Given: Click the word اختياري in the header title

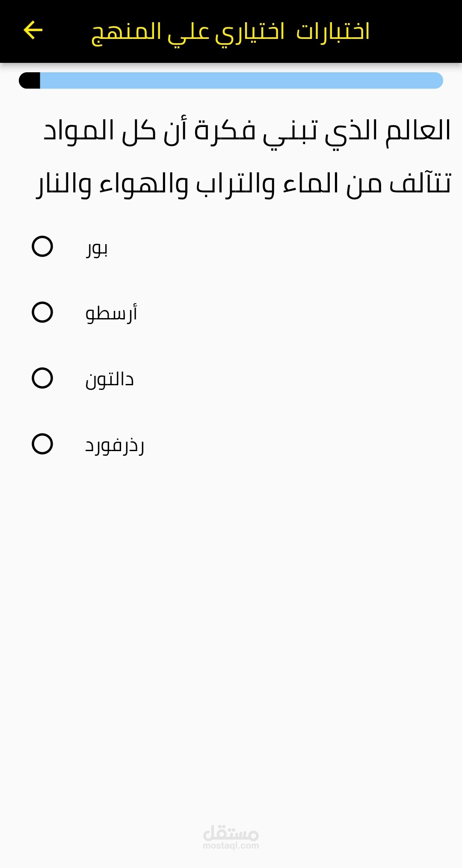Looking at the screenshot, I should click(x=249, y=32).
